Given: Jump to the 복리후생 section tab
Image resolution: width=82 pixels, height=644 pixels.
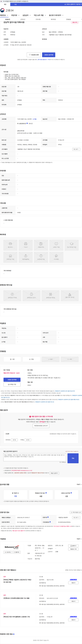Looking at the screenshot, I should 53,19.
